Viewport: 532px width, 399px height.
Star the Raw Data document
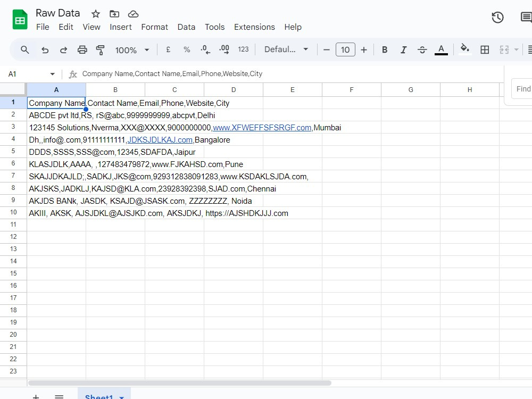[x=96, y=14]
